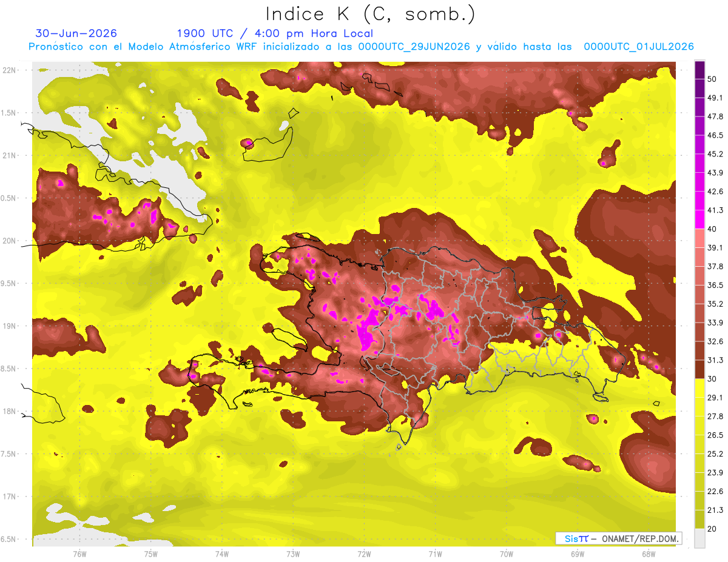Screen dimensions: 728x562
Task: Click the 71W longitude label
Action: tap(435, 554)
